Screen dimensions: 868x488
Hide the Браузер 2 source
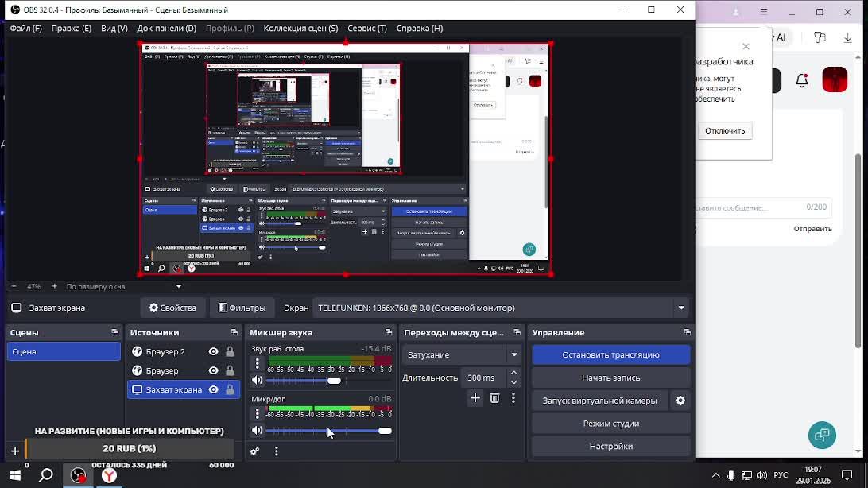(x=213, y=351)
